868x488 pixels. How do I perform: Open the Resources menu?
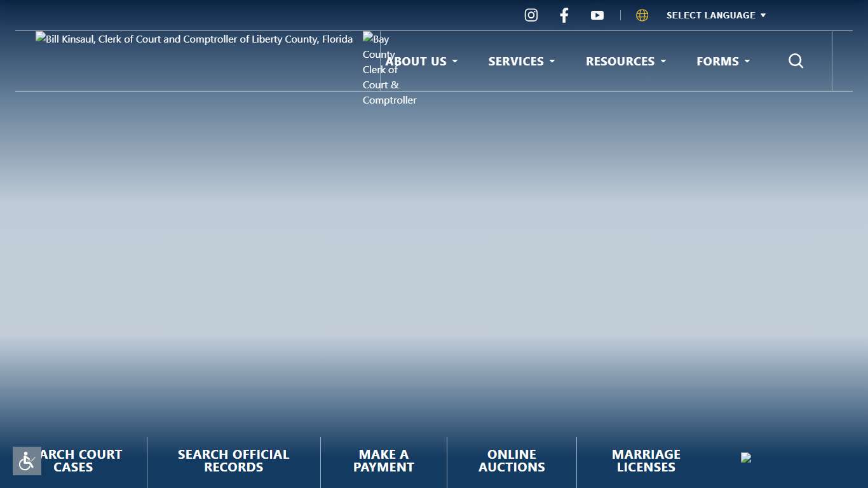[625, 62]
